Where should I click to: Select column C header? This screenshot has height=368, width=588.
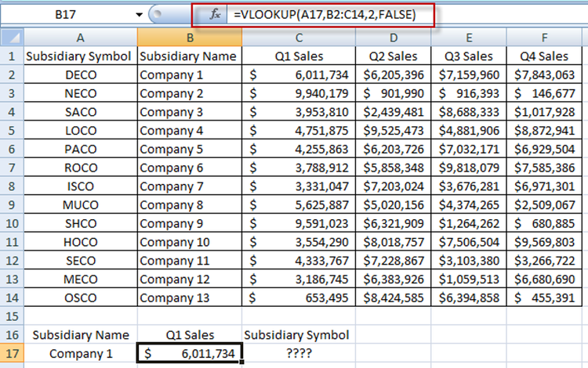click(x=299, y=37)
